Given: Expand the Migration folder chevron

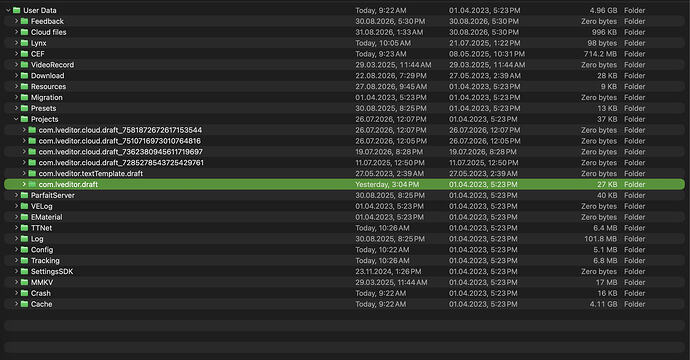Looking at the screenshot, I should tap(16, 97).
